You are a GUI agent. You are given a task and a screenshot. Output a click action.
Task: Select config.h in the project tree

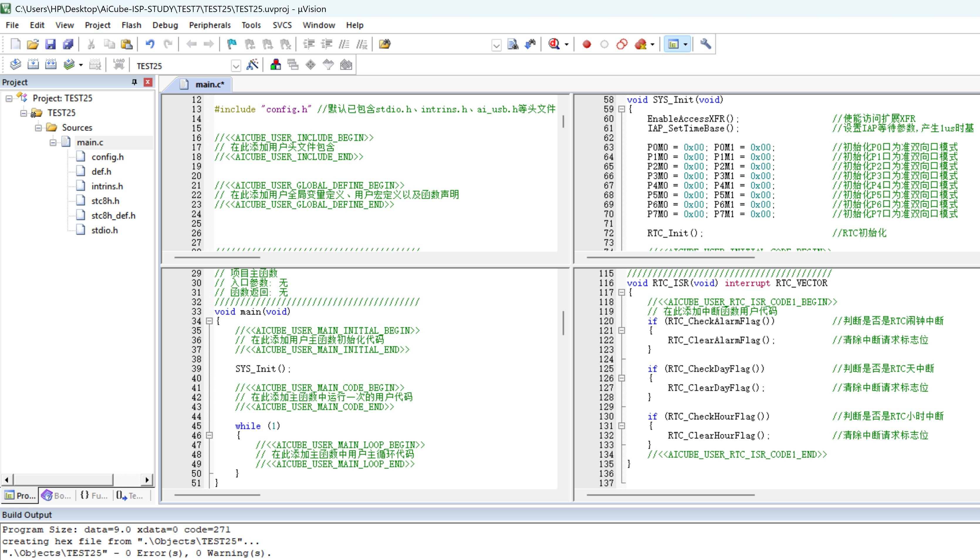[x=107, y=157]
